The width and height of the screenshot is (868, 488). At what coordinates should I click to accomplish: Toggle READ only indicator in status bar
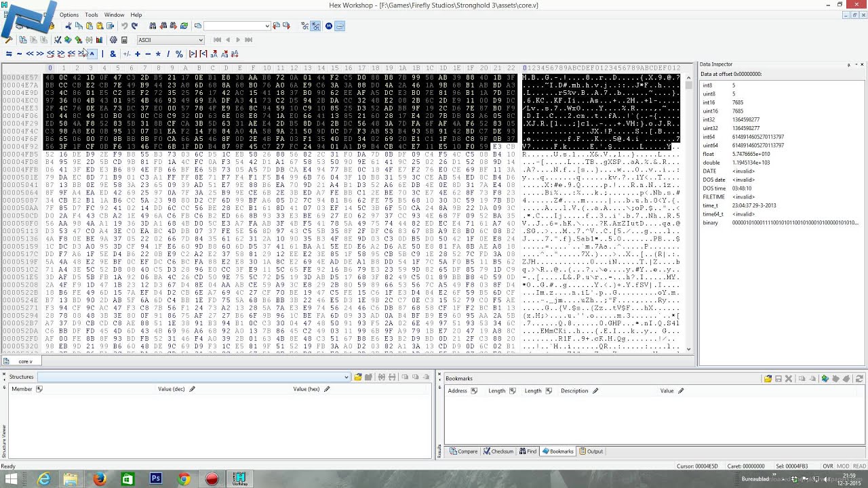click(x=859, y=466)
